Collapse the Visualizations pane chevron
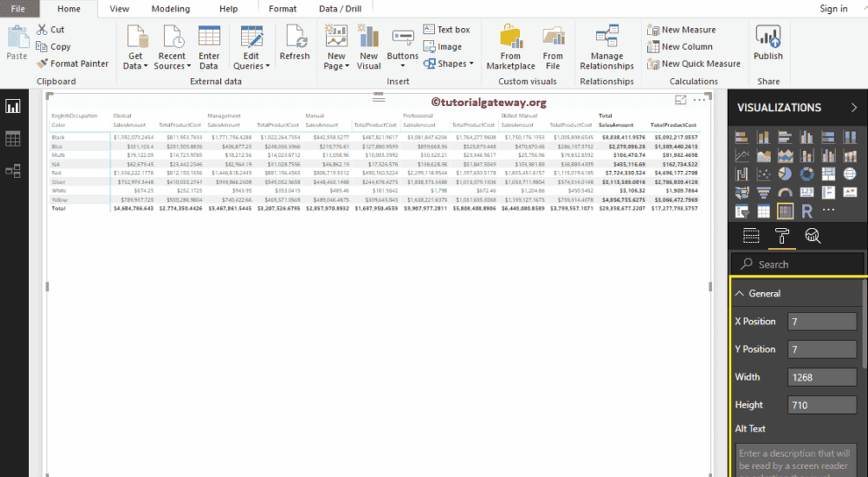The image size is (868, 477). [854, 107]
